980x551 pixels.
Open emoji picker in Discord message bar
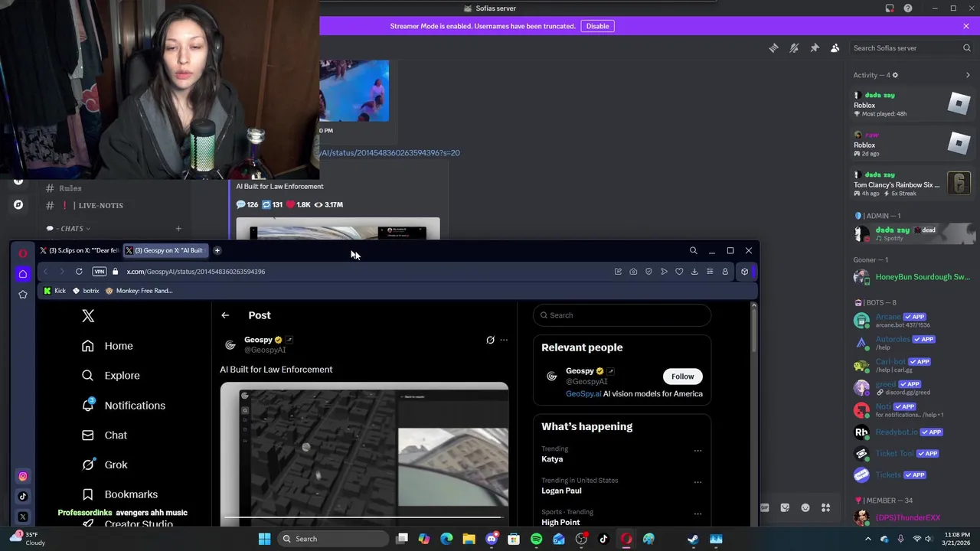pos(805,507)
